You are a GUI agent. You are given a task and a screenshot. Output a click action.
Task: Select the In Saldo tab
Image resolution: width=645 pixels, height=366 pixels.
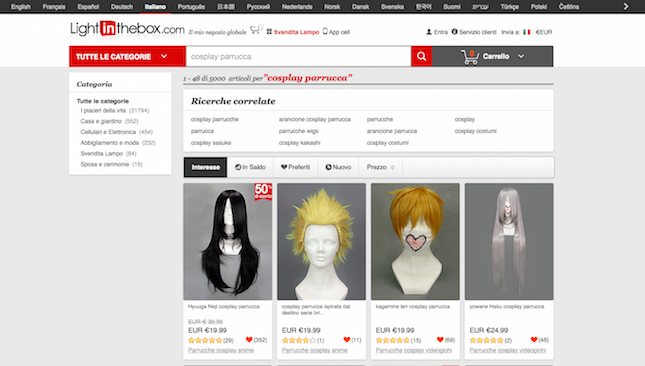250,167
